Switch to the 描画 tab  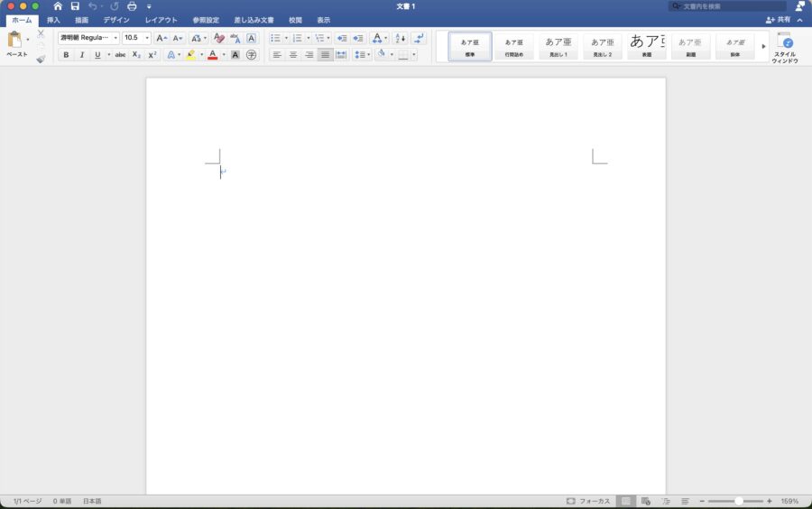81,20
